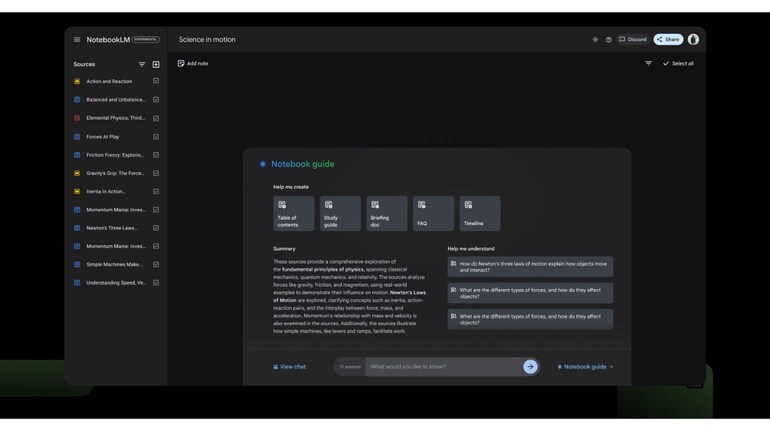Viewport: 770px width, 431px height.
Task: Click the slides icon beside Gravity's Grip
Action: click(77, 173)
